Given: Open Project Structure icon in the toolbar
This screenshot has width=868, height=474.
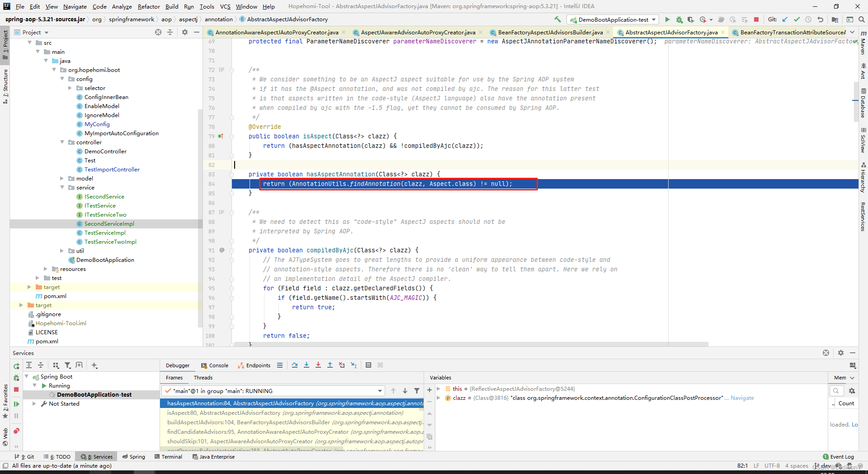Looking at the screenshot, I should coord(835,19).
